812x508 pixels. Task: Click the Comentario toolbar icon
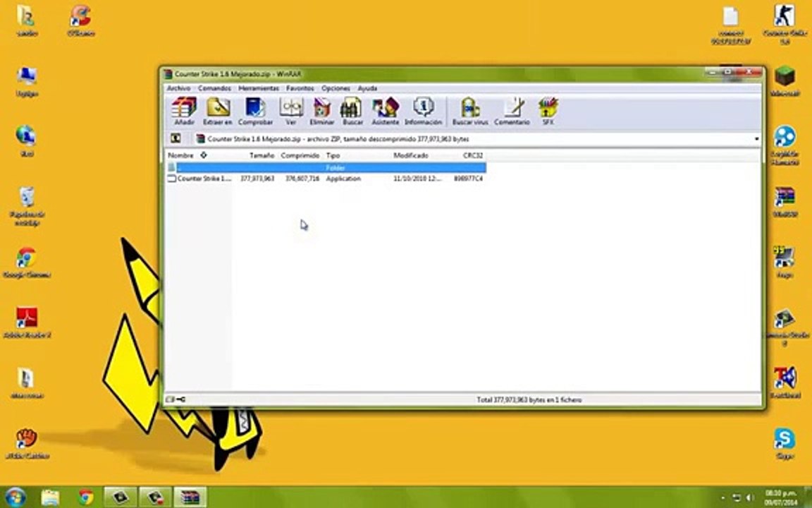512,111
